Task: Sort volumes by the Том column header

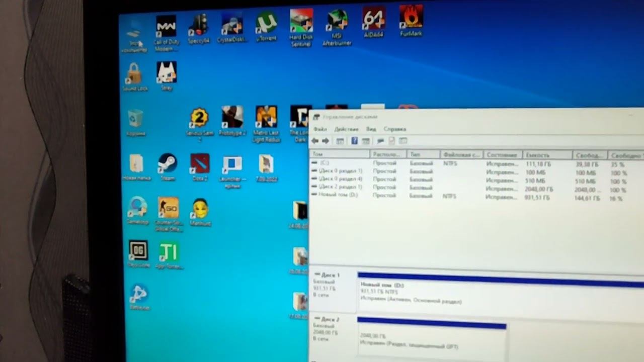Action: point(340,154)
